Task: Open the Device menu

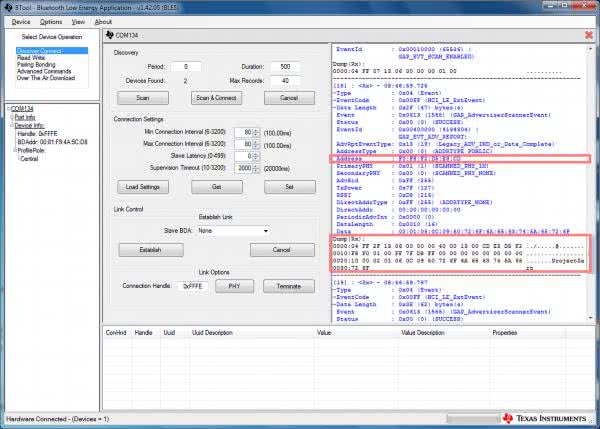Action: (x=21, y=21)
